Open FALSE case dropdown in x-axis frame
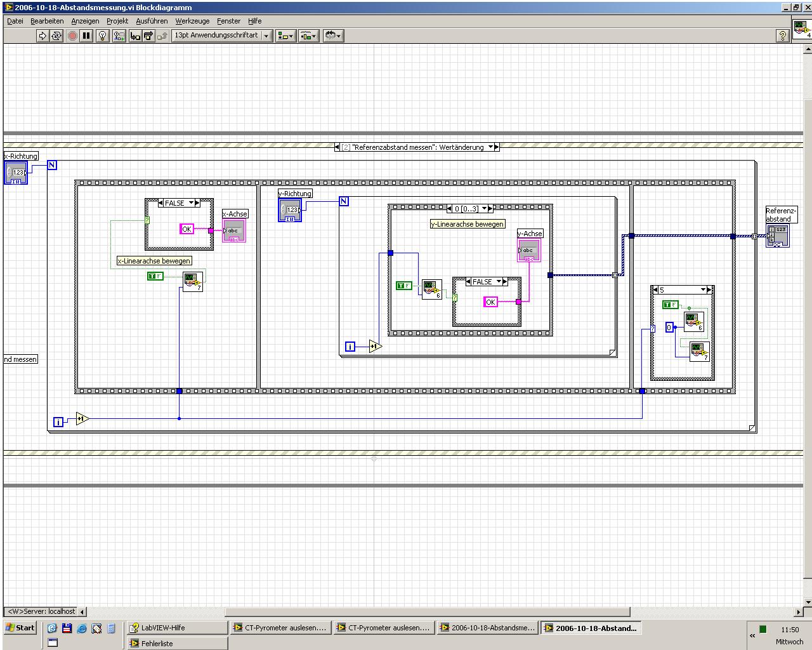 point(190,203)
